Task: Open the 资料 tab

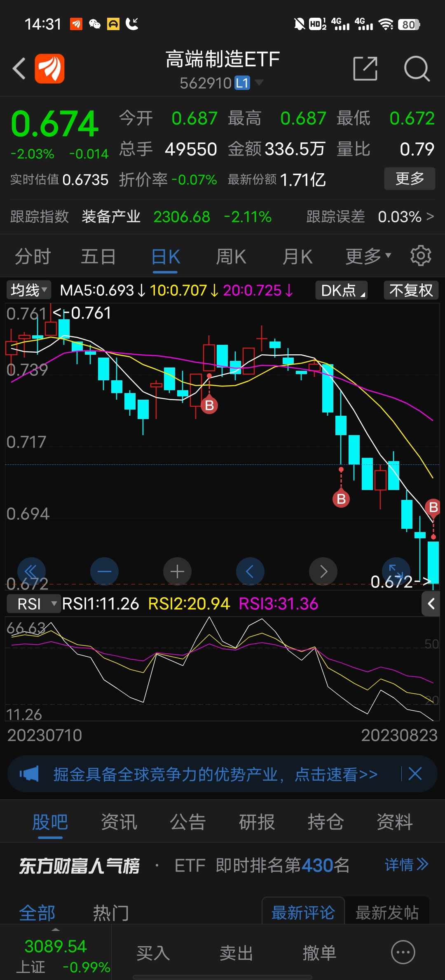Action: (394, 822)
